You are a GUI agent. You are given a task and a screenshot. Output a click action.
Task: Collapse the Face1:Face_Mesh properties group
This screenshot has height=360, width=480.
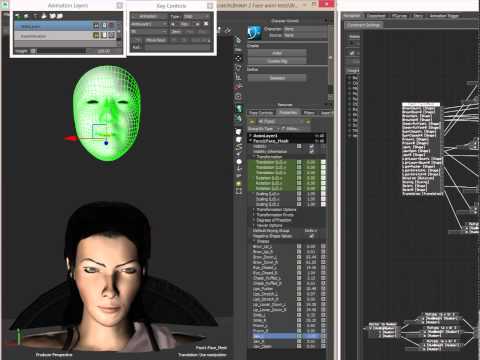click(250, 141)
